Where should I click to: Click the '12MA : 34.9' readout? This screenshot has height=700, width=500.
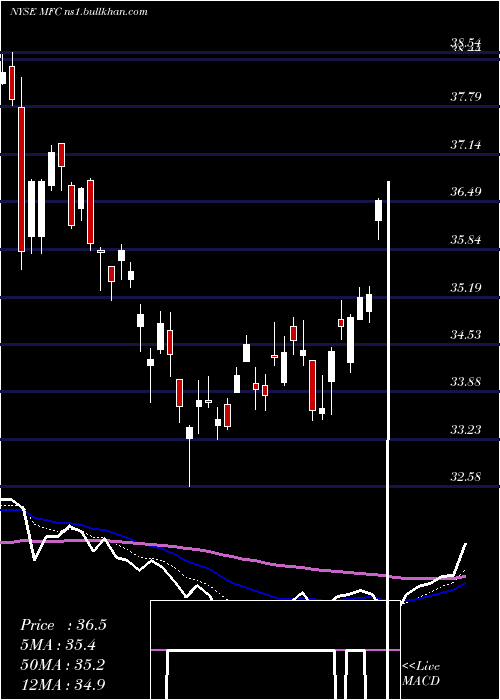62,684
